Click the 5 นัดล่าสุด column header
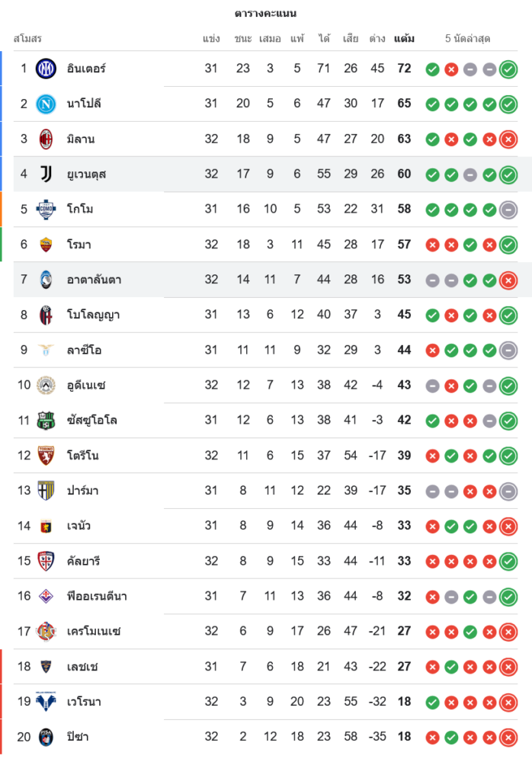The height and width of the screenshot is (762, 532). click(x=467, y=38)
